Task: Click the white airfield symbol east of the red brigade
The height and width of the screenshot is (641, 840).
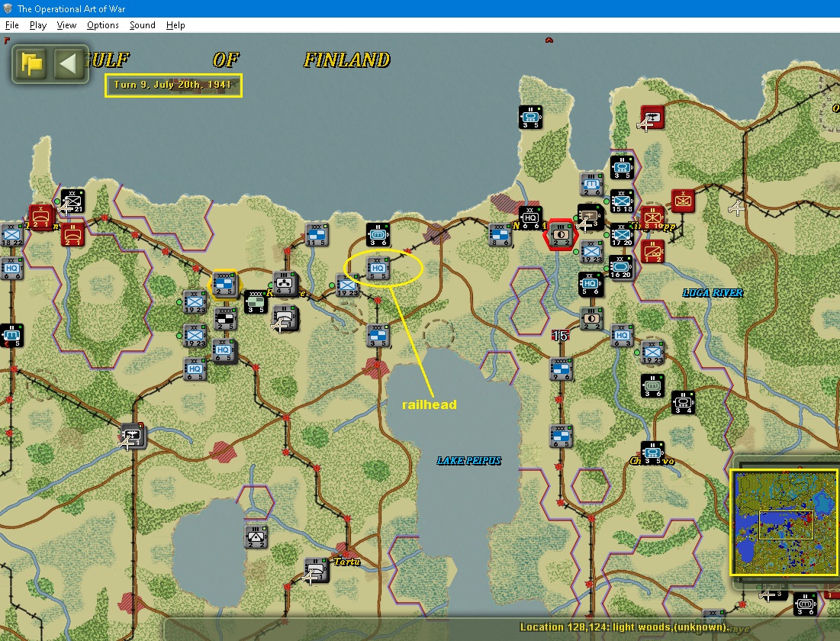Action: tap(737, 208)
